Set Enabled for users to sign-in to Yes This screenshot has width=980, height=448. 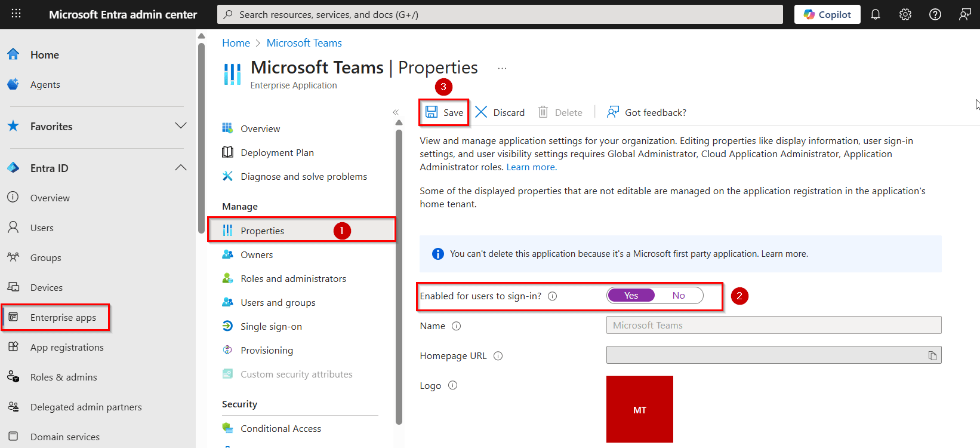click(631, 296)
